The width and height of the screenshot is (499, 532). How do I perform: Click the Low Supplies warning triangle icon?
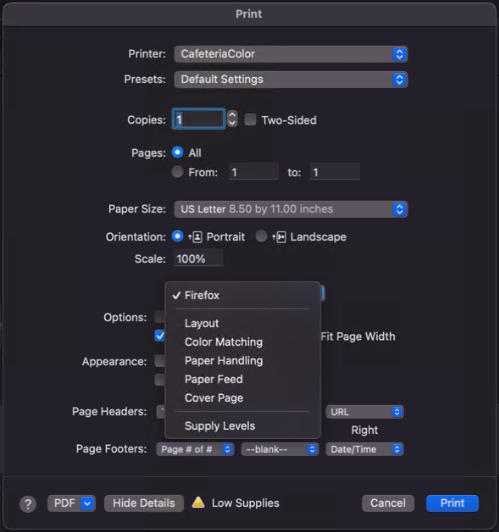pos(198,502)
